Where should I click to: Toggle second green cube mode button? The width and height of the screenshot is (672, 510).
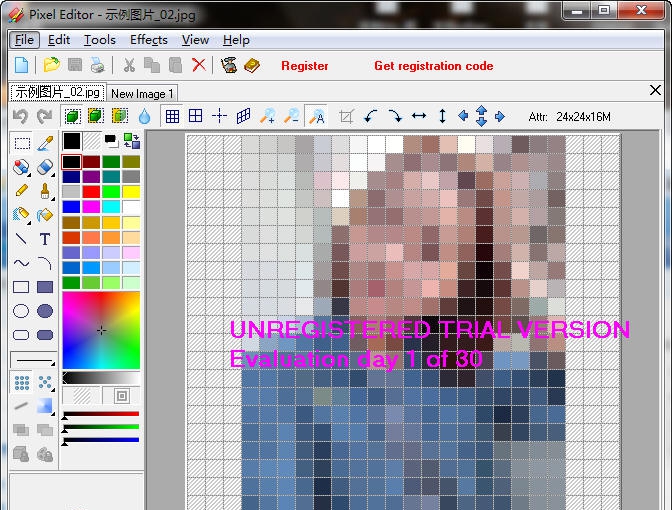pos(96,116)
